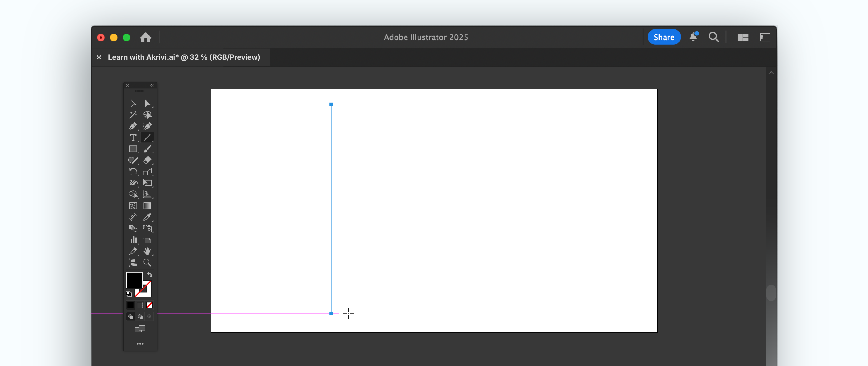The image size is (868, 366).
Task: Select the Free Transform tool
Action: pos(147,183)
